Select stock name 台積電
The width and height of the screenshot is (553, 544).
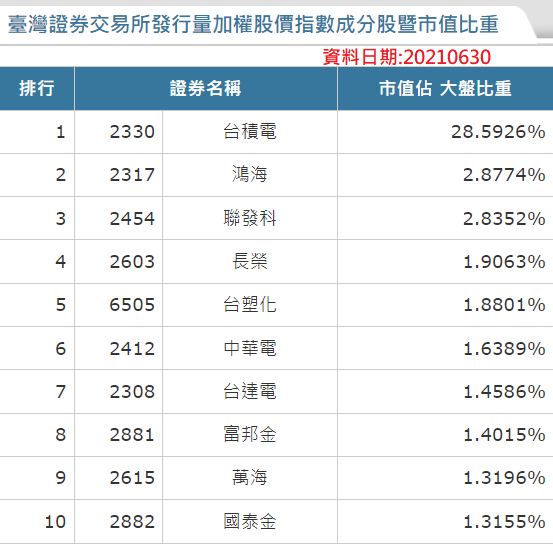250,132
